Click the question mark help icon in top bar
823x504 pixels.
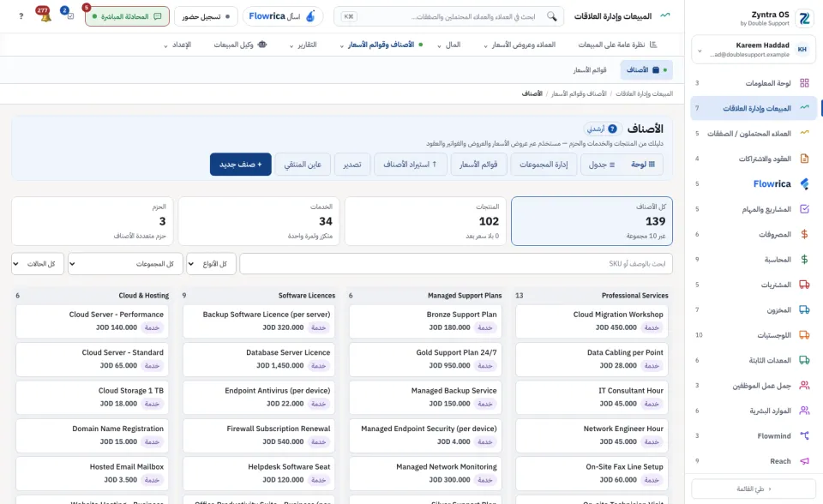pyautogui.click(x=21, y=16)
